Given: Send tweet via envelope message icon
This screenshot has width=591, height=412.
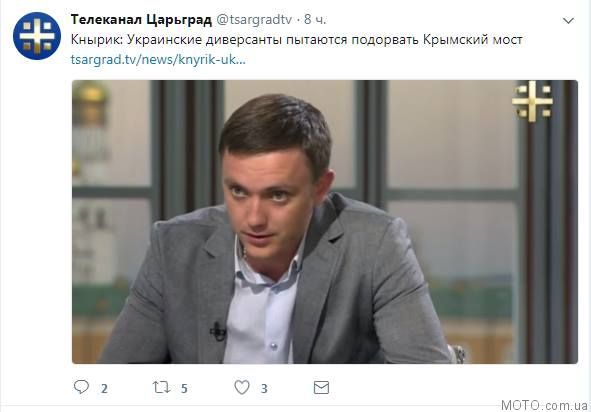Looking at the screenshot, I should [321, 387].
